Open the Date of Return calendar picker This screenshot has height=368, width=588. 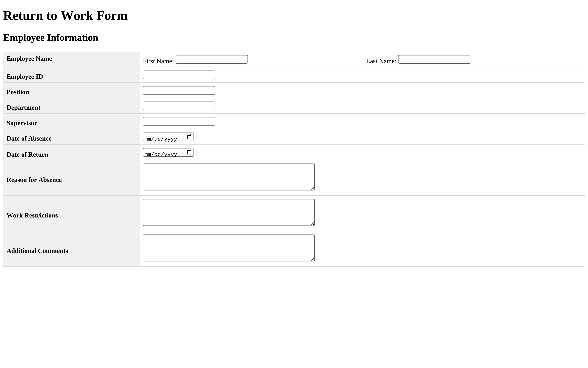tap(189, 152)
